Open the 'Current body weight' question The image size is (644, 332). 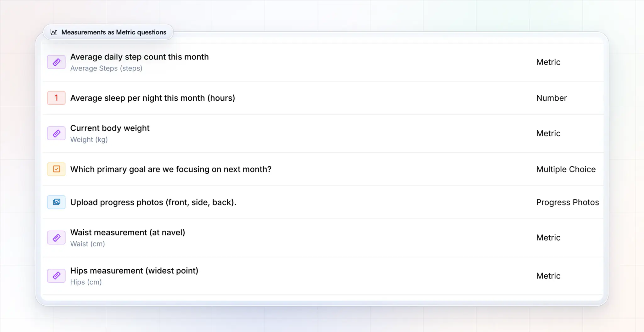click(x=110, y=128)
